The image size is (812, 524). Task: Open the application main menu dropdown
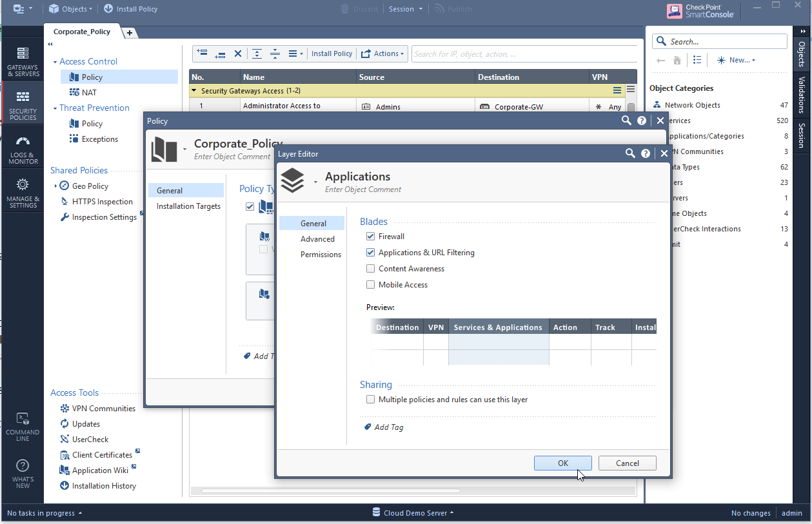pyautogui.click(x=23, y=9)
